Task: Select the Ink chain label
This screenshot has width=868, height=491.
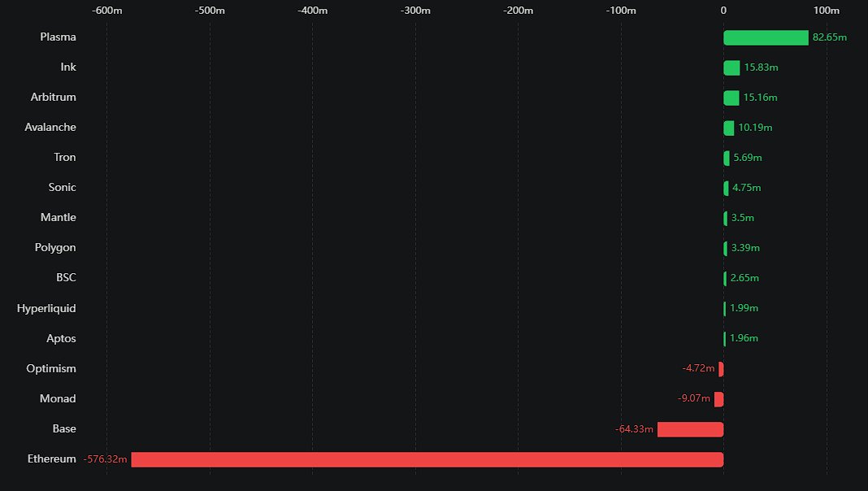Action: (68, 67)
